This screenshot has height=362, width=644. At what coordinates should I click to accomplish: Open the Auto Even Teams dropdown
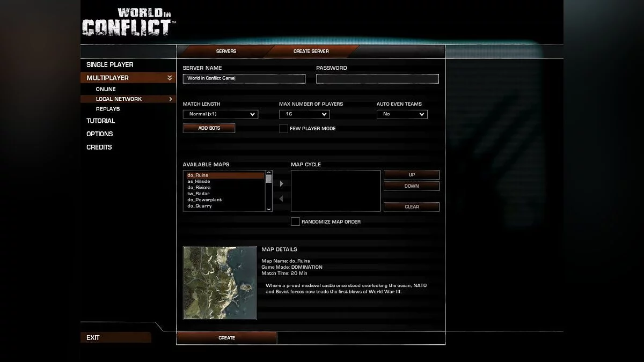click(x=402, y=114)
